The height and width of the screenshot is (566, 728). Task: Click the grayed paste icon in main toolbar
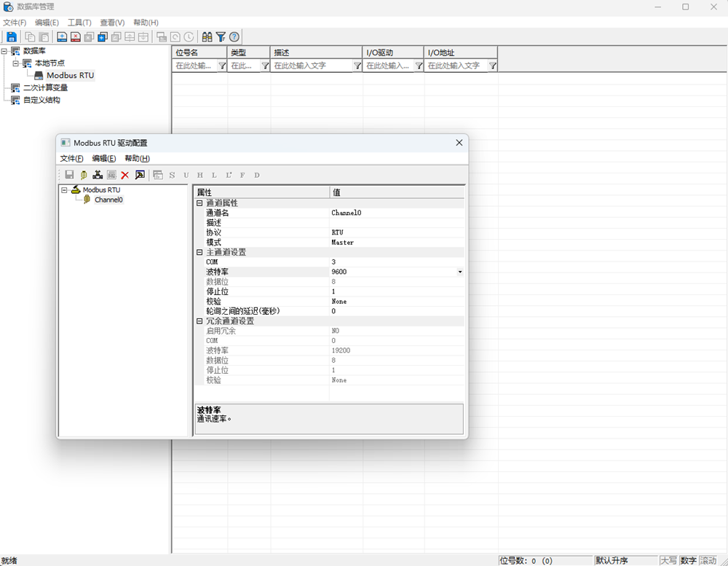(44, 36)
